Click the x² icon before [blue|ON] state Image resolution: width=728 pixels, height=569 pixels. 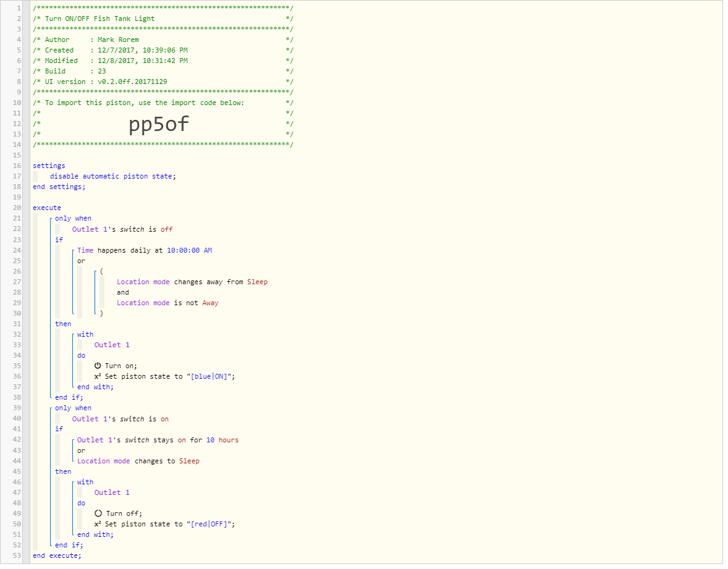(98, 376)
